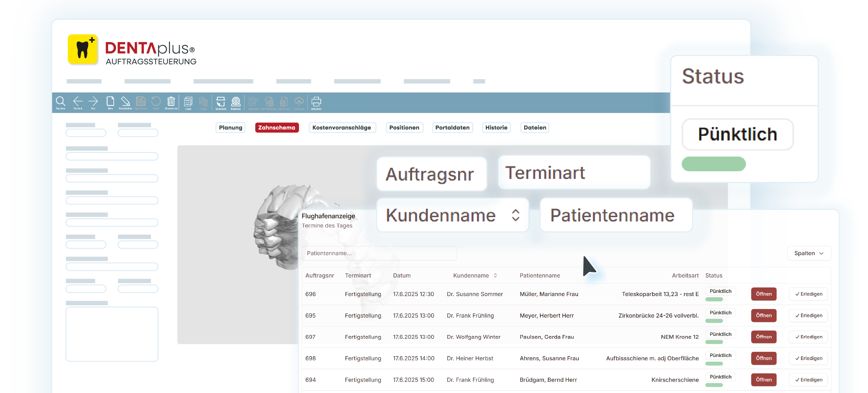The image size is (868, 393).
Task: Select the Historie tab
Action: tap(496, 128)
